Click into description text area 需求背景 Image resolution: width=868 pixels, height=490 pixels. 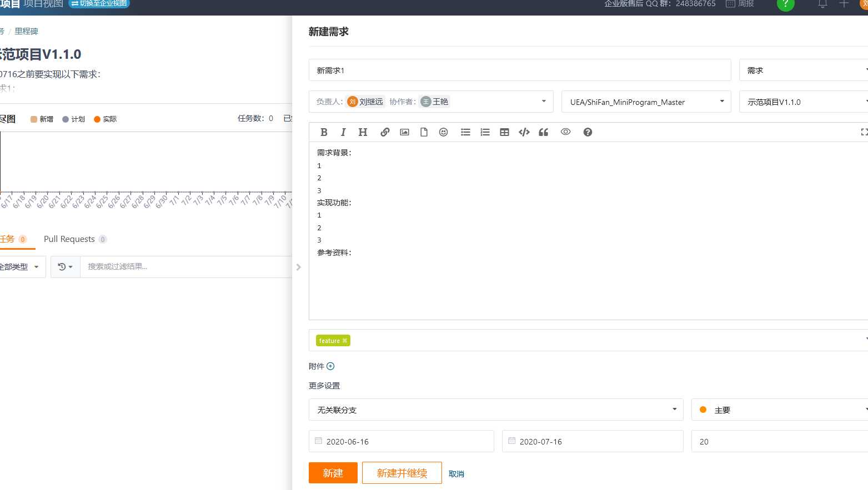(x=589, y=231)
